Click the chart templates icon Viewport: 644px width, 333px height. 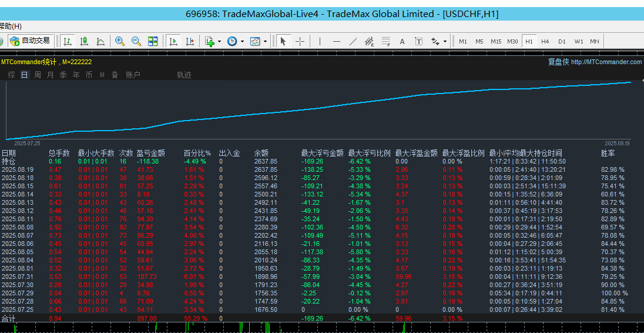255,41
